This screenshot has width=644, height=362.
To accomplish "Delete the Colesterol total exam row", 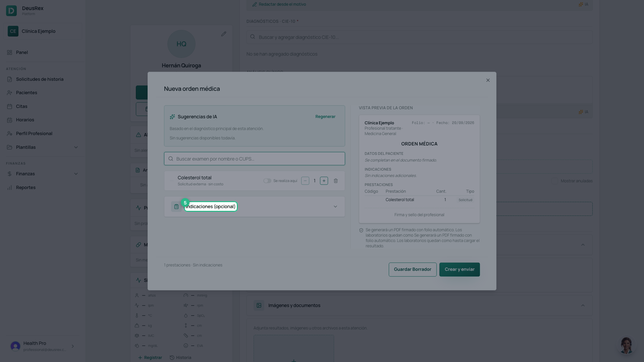I will tap(336, 181).
